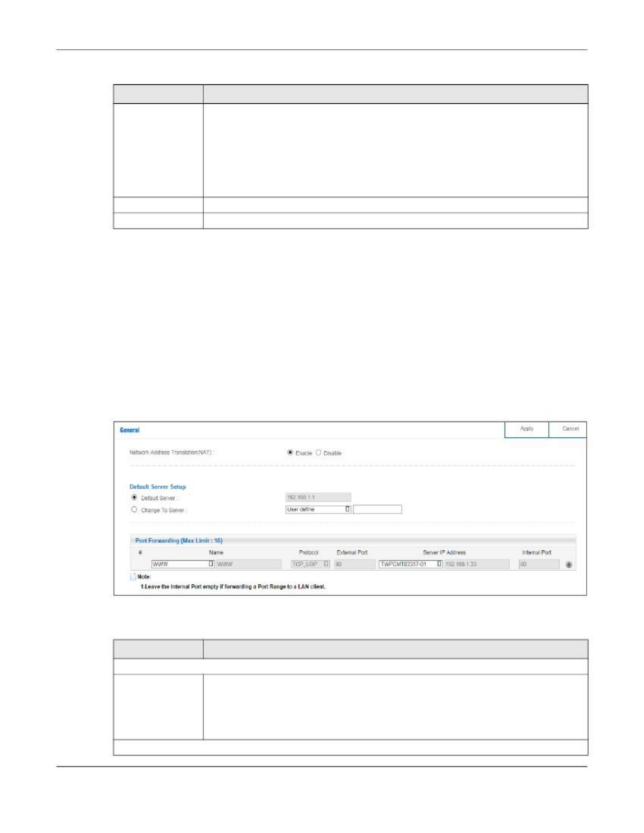Select the NAT Enable radio button
644x833 pixels.
[290, 452]
